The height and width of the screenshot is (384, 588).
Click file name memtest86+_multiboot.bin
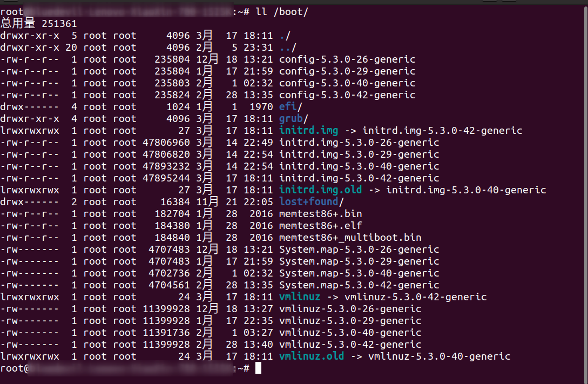coord(350,238)
